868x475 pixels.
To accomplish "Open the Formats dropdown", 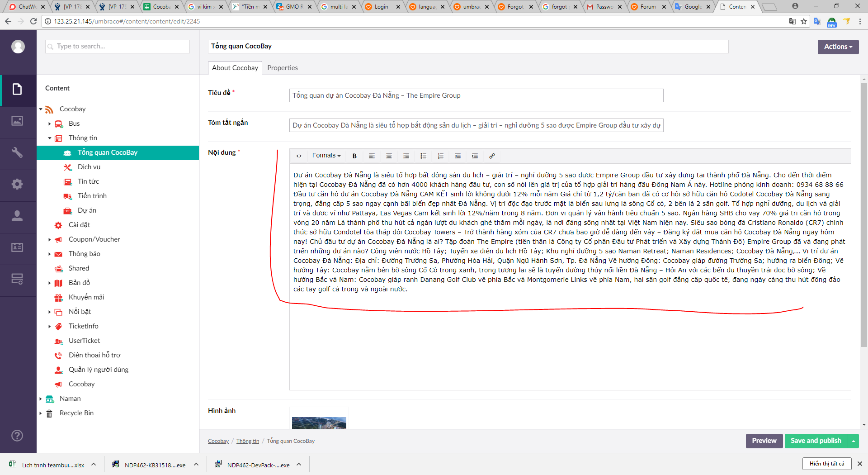I will 326,156.
